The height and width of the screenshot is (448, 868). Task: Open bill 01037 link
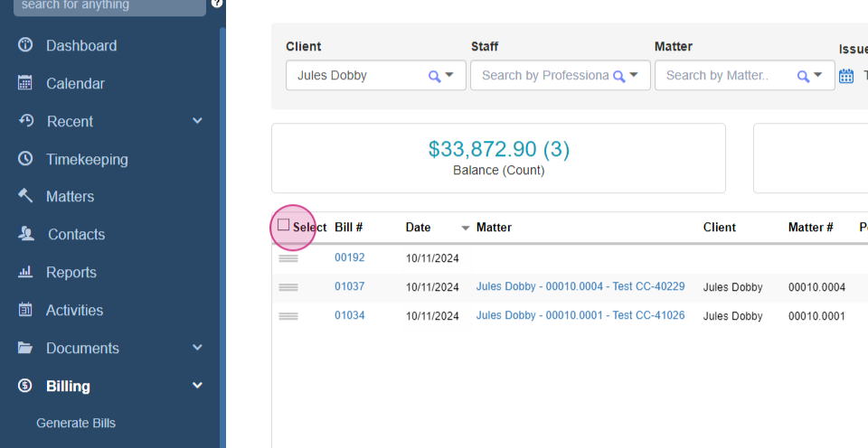pos(349,286)
